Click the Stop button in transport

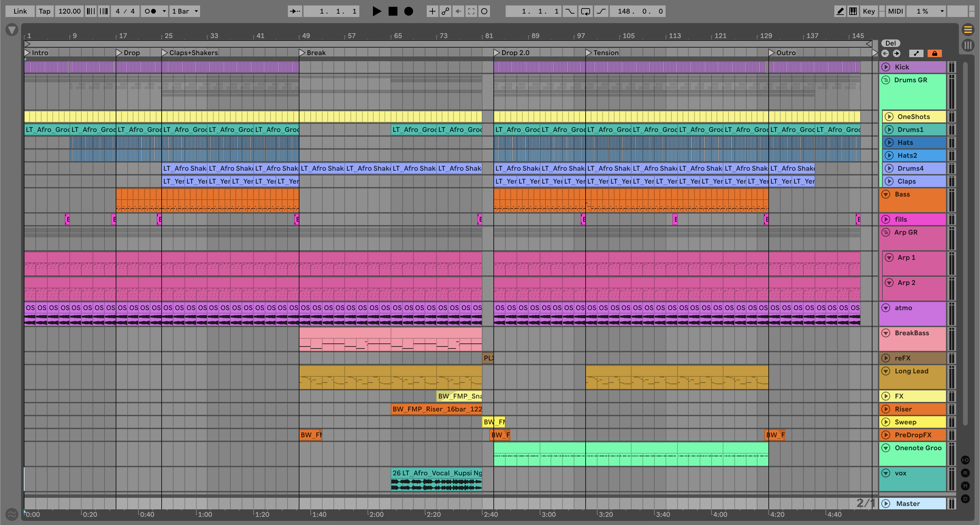(393, 11)
